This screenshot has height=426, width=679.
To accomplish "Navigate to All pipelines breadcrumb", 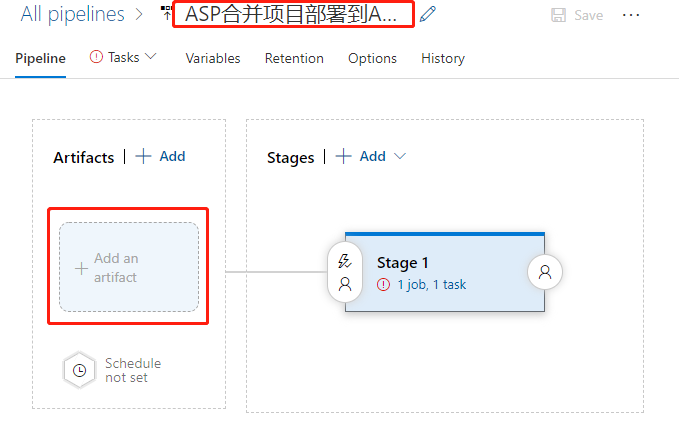I will point(73,14).
